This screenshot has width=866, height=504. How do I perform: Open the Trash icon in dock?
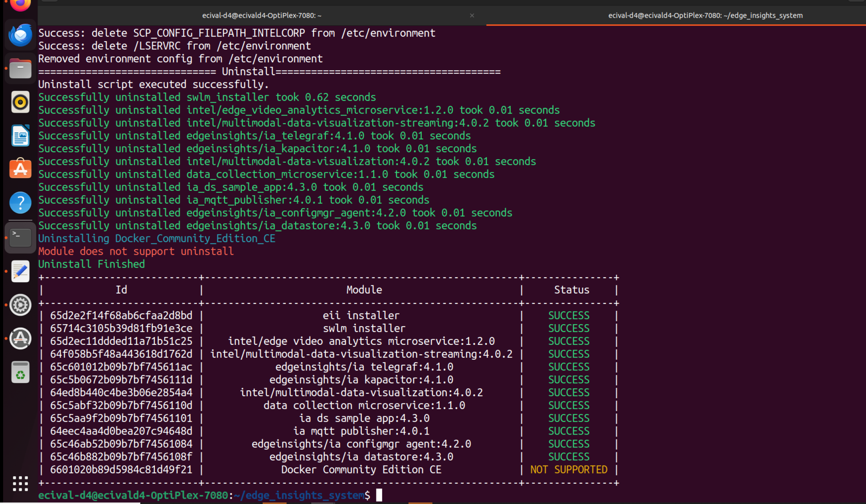(x=20, y=372)
